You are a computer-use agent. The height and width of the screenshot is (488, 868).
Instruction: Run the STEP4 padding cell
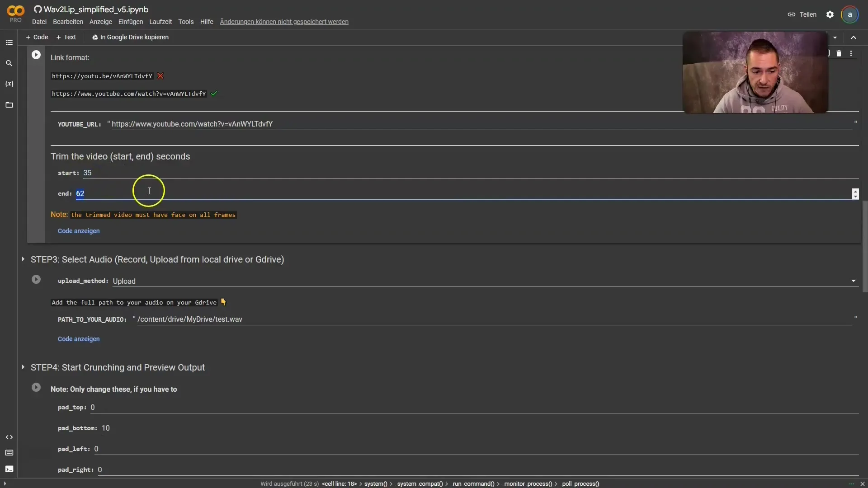click(x=36, y=388)
